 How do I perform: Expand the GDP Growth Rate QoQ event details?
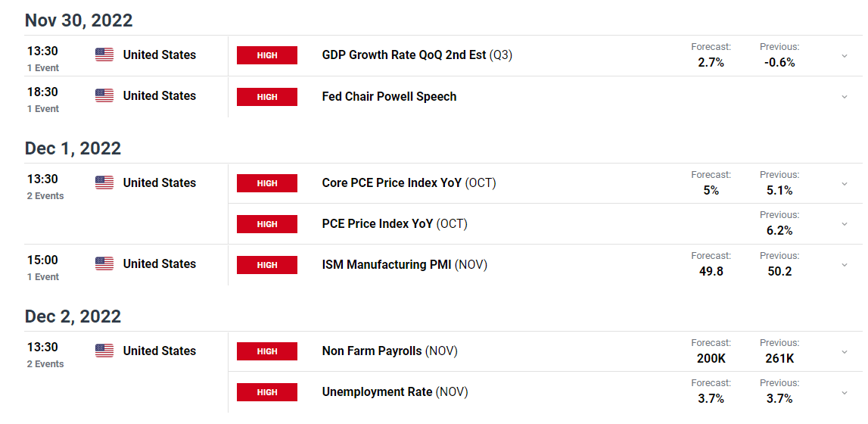(845, 56)
